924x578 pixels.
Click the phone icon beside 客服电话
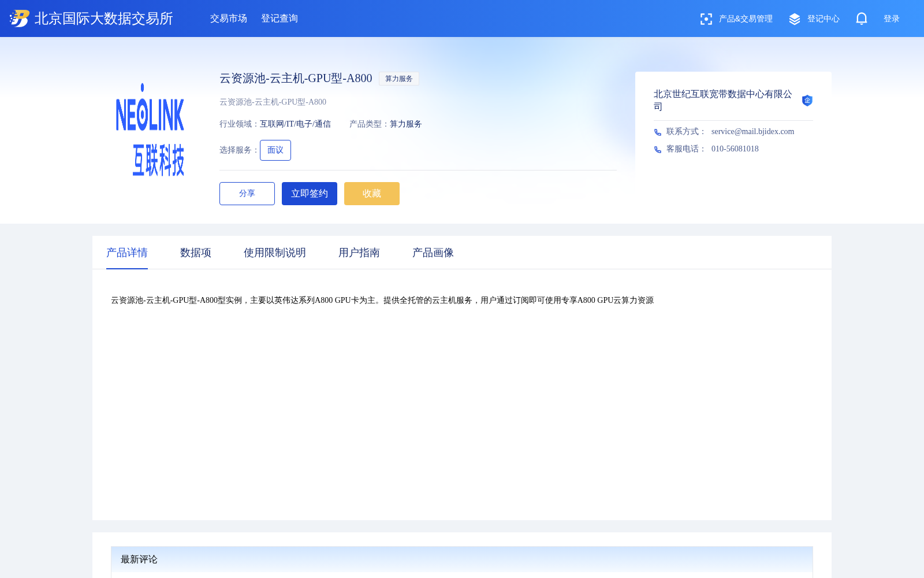(657, 150)
